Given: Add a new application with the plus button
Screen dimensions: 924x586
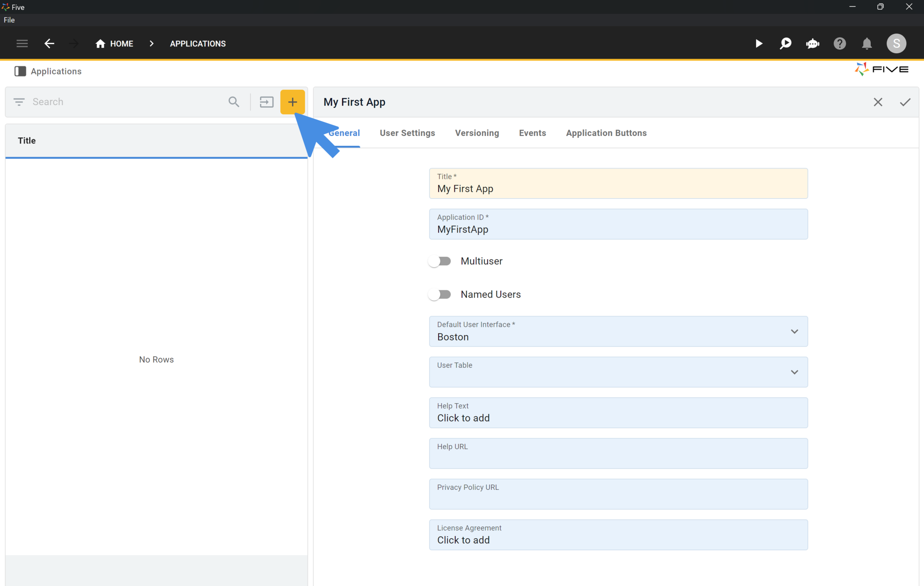Looking at the screenshot, I should click(x=292, y=102).
